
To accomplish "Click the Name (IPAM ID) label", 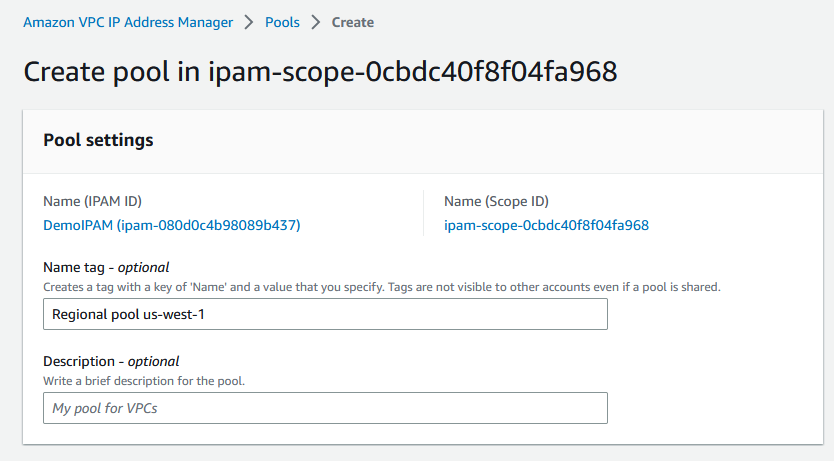I will (x=99, y=201).
